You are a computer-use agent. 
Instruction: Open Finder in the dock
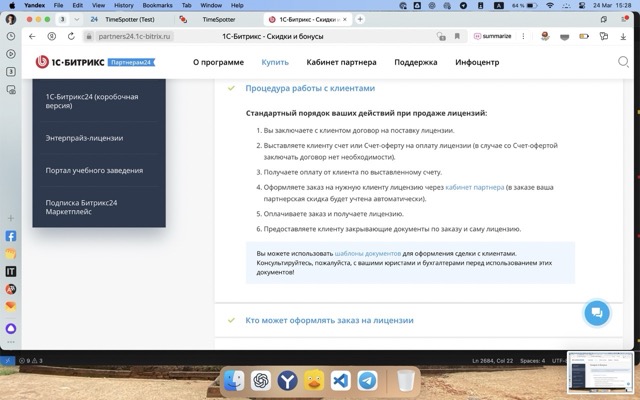pos(233,381)
